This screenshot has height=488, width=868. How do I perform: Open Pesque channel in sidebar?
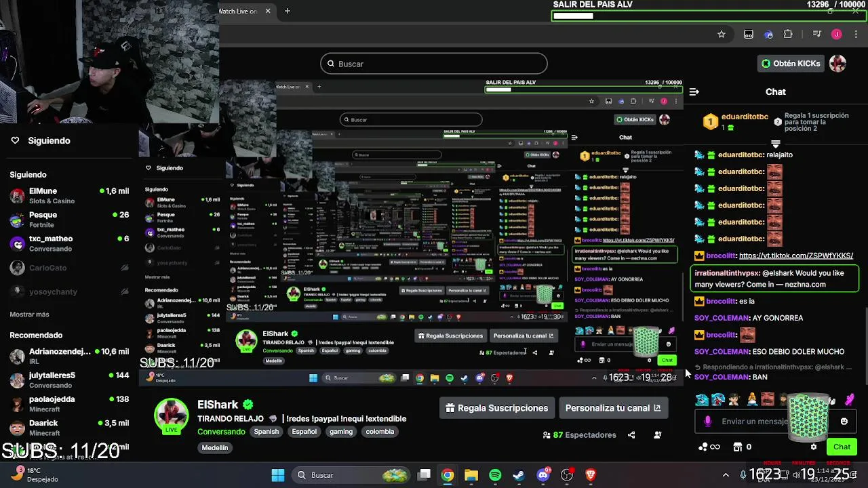[x=69, y=220]
